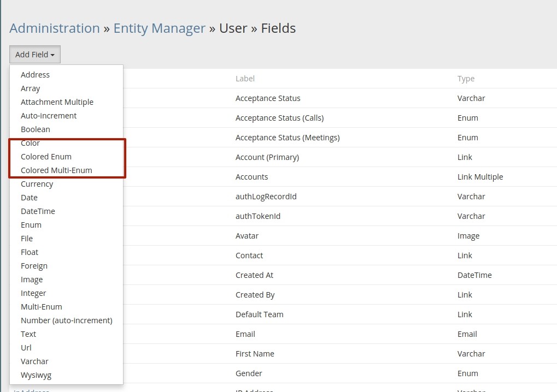Choose Url field type
557x392 pixels.
26,348
